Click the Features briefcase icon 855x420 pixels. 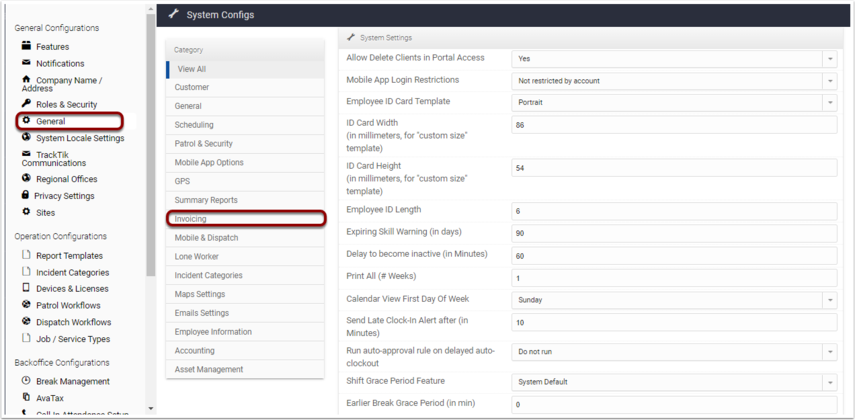pos(26,46)
